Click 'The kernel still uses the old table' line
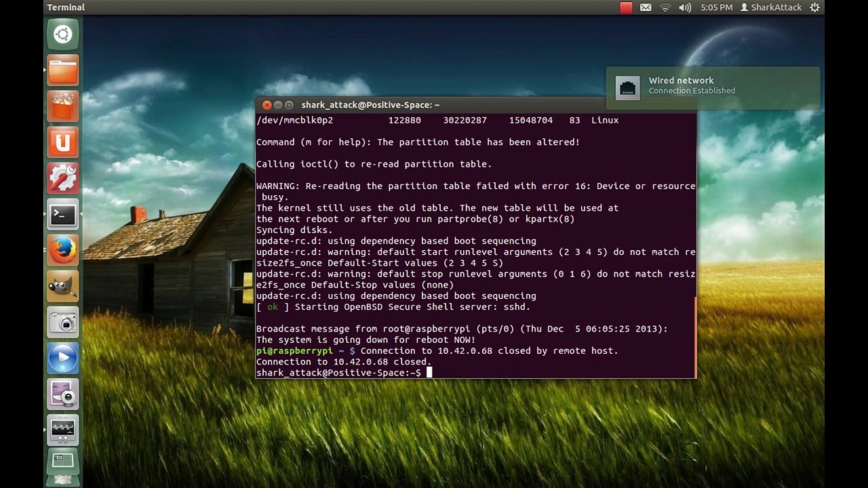Viewport: 868px width, 488px height. pyautogui.click(x=437, y=208)
